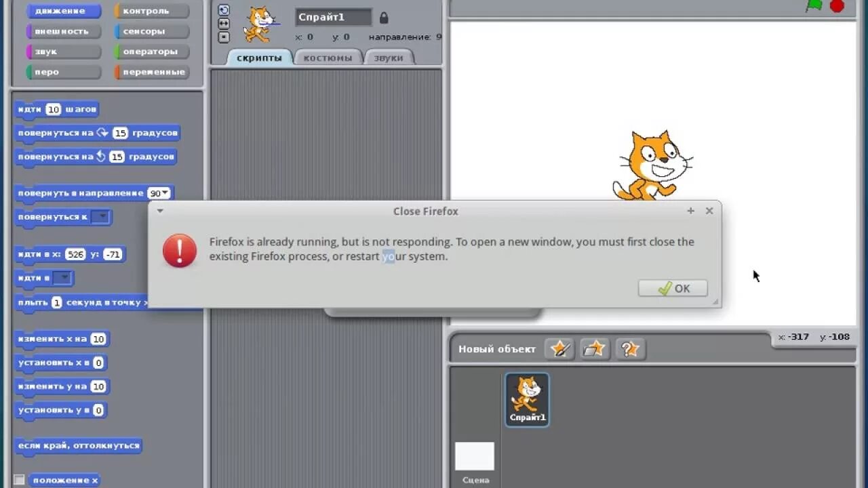The image size is (868, 488).
Task: Select the переменные block category
Action: [151, 72]
